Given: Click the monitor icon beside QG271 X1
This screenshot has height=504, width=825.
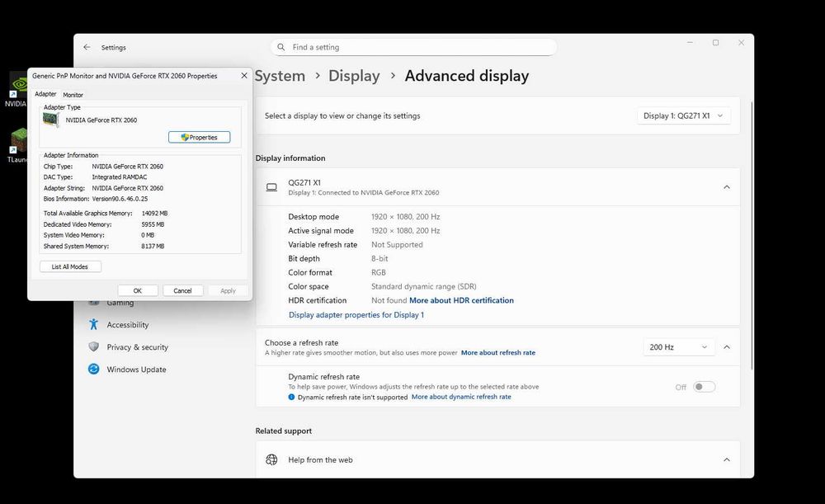Looking at the screenshot, I should [271, 186].
